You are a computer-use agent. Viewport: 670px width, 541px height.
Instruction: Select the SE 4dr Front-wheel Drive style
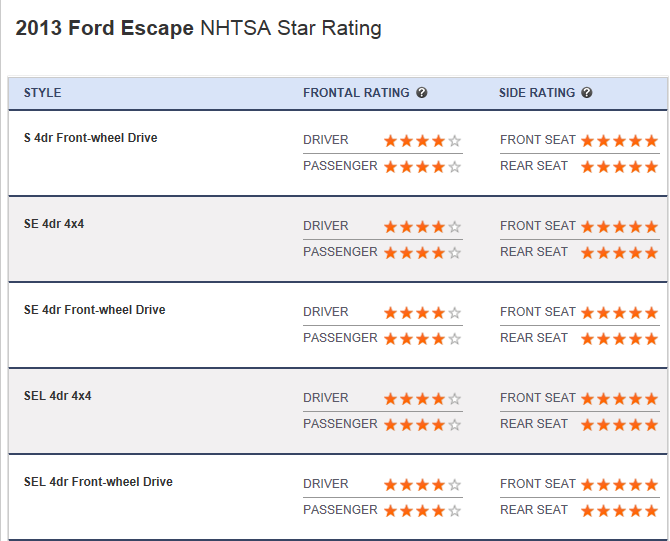(95, 310)
